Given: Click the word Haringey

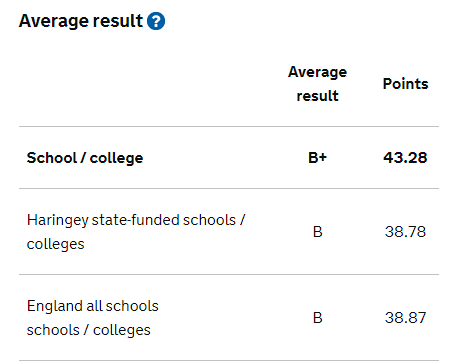Looking at the screenshot, I should pos(57,221).
